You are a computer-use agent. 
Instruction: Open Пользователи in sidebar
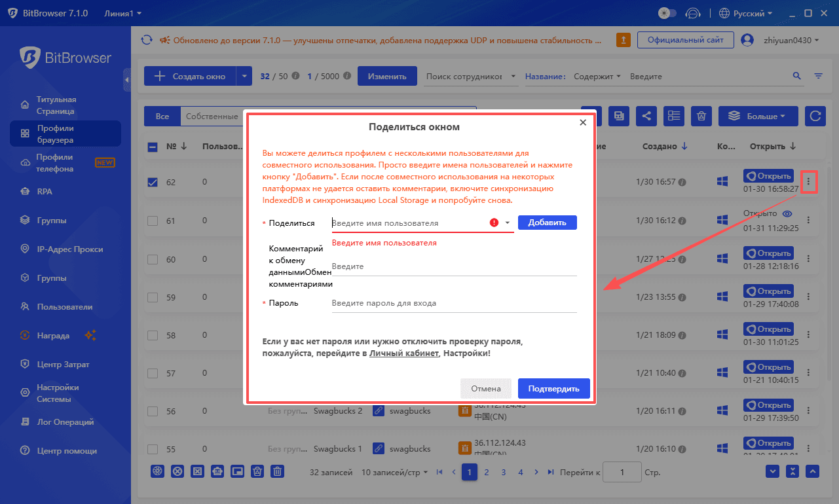coord(65,306)
